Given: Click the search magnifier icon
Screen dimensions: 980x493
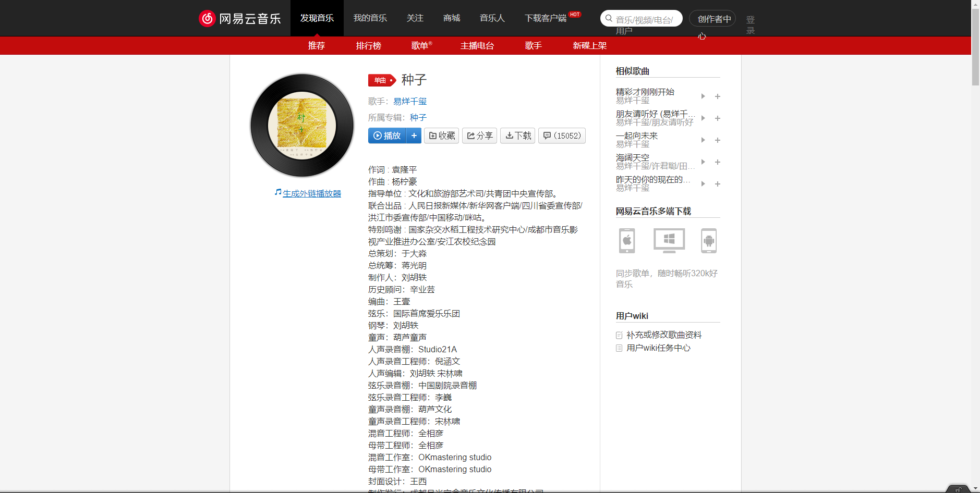Looking at the screenshot, I should click(609, 18).
